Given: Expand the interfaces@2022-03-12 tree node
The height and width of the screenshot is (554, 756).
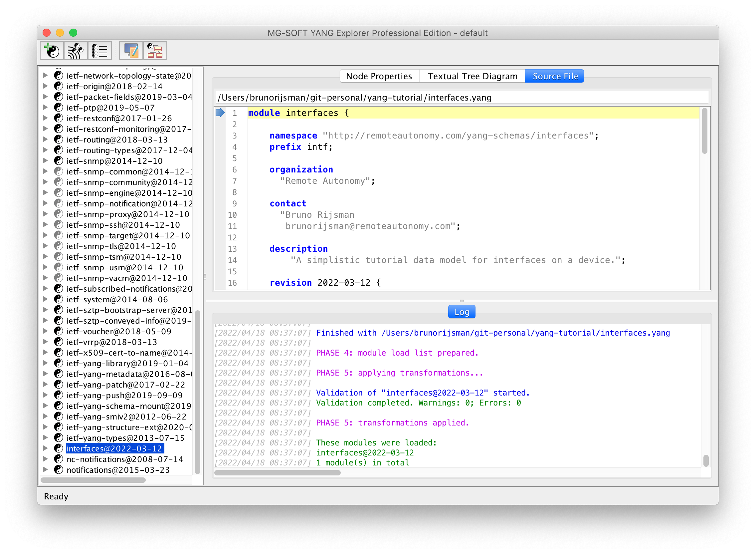Looking at the screenshot, I should tap(45, 448).
